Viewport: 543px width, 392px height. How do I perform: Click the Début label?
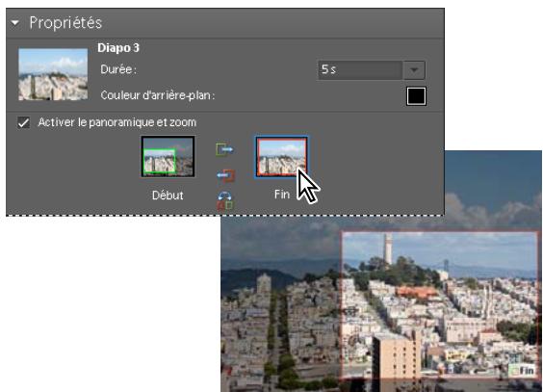click(168, 196)
